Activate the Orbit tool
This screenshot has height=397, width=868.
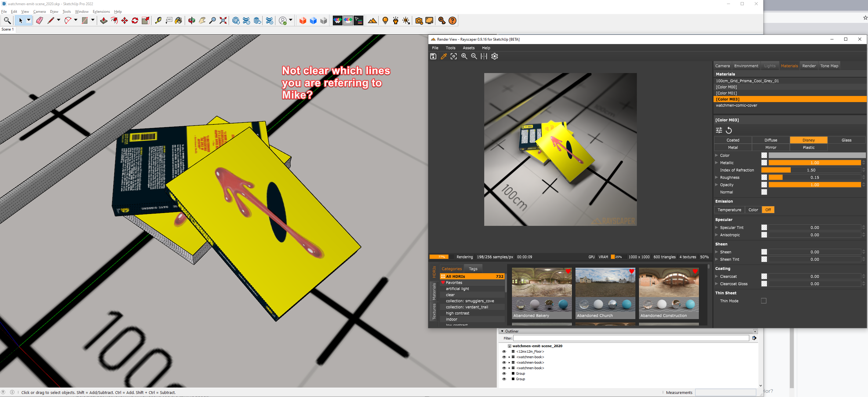pyautogui.click(x=191, y=20)
